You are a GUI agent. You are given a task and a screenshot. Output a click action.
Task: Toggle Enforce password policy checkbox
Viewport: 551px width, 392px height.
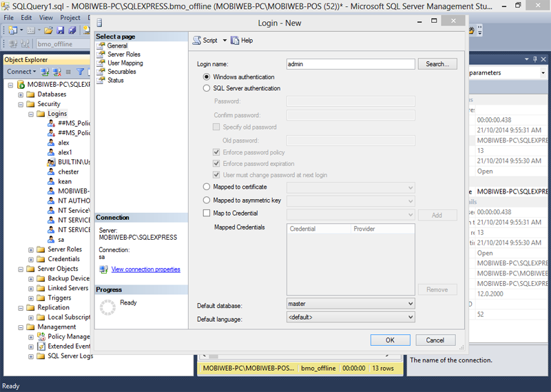coord(216,152)
